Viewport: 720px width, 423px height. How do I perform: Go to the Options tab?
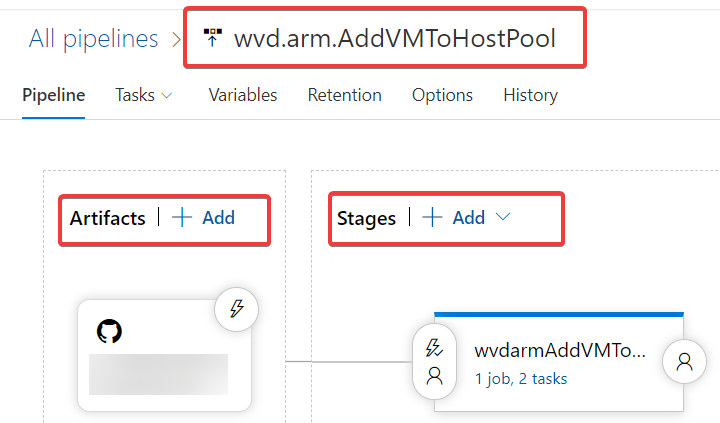pos(442,95)
